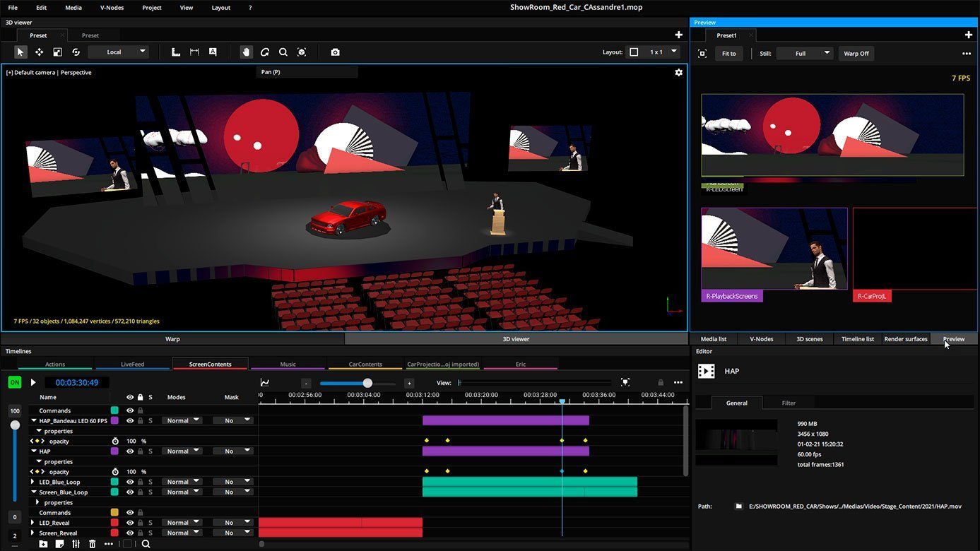
Task: Toggle the timeline ON button
Action: point(15,382)
